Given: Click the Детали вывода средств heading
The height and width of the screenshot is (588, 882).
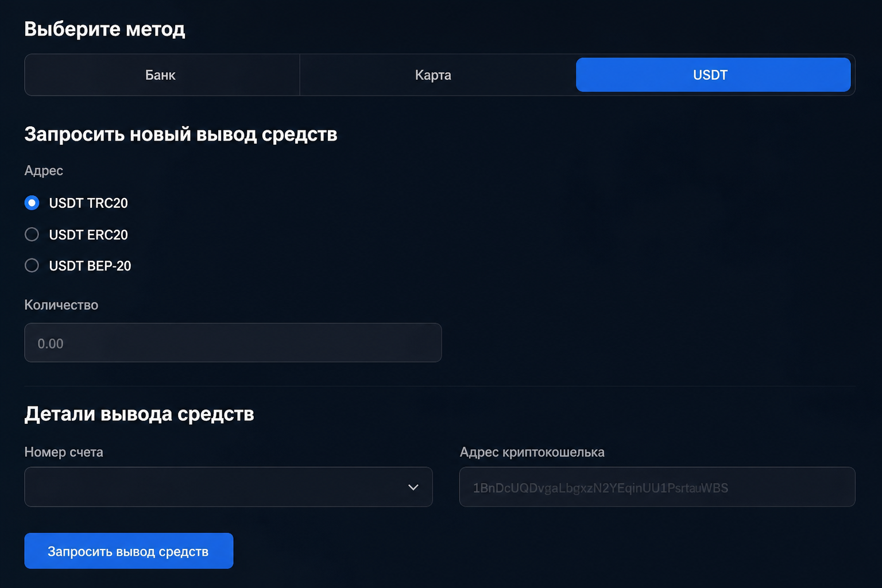Looking at the screenshot, I should [x=140, y=413].
